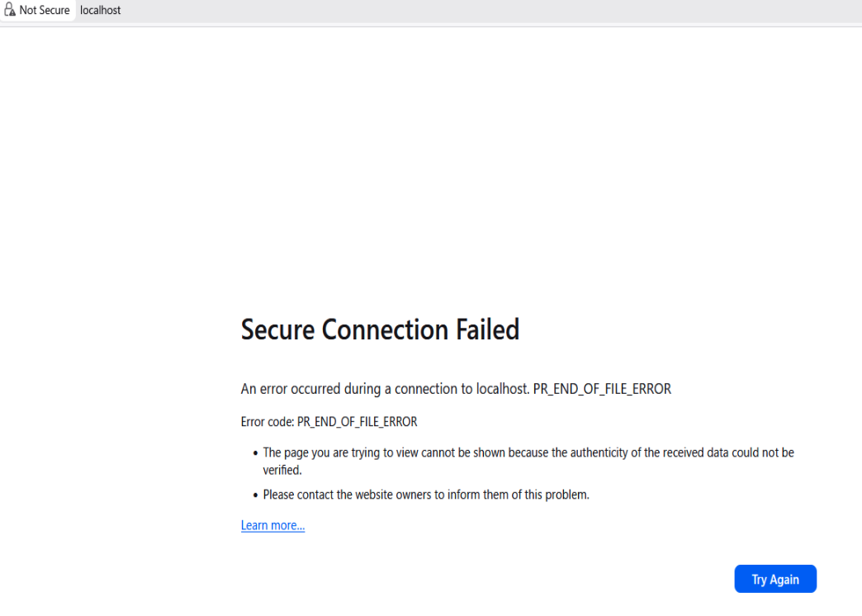Click the word "Failed" in the page heading
The width and height of the screenshot is (862, 616).
(487, 329)
